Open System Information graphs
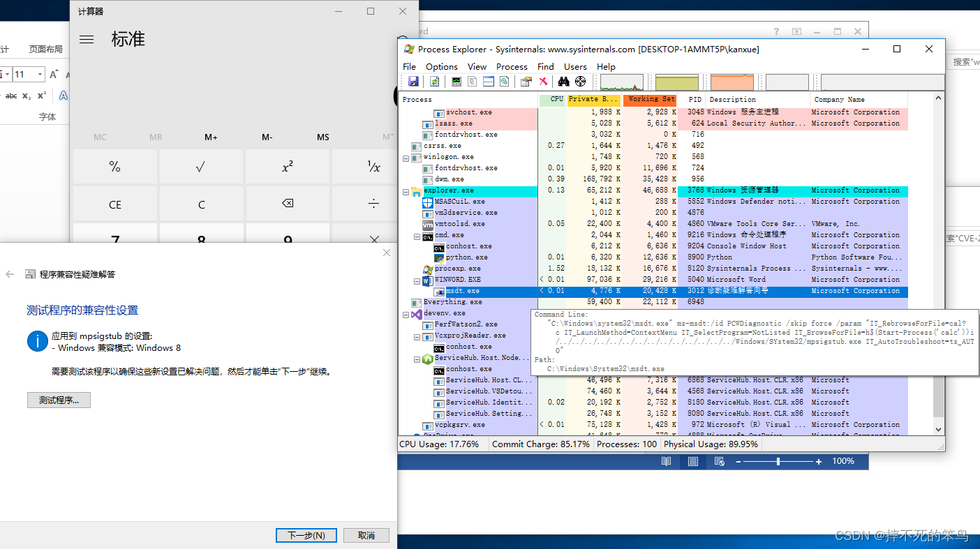980x549 pixels. [x=456, y=82]
